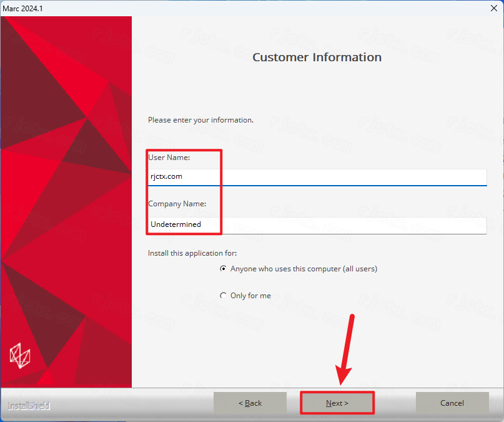Click into the Company Name field
The image size is (504, 422).
click(317, 225)
